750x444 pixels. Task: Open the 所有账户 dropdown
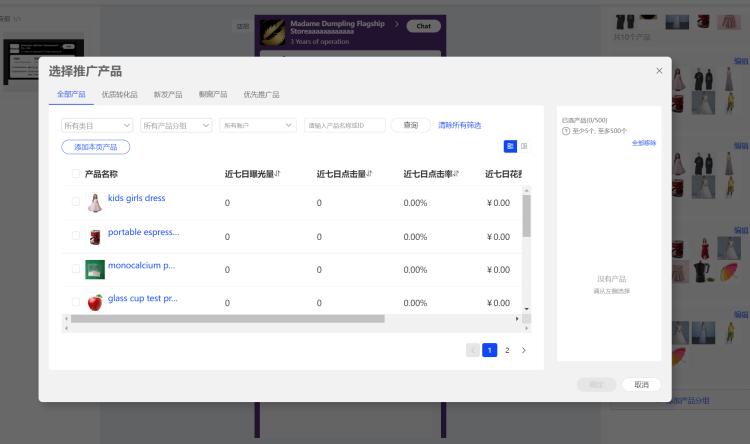click(x=258, y=125)
